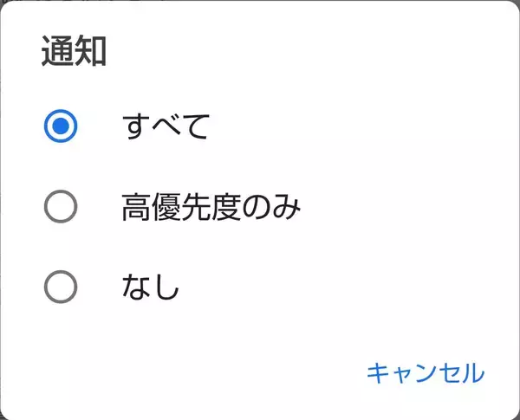Enable high priority only (高優先度のみ) circle
The width and height of the screenshot is (520, 420).
tap(61, 207)
